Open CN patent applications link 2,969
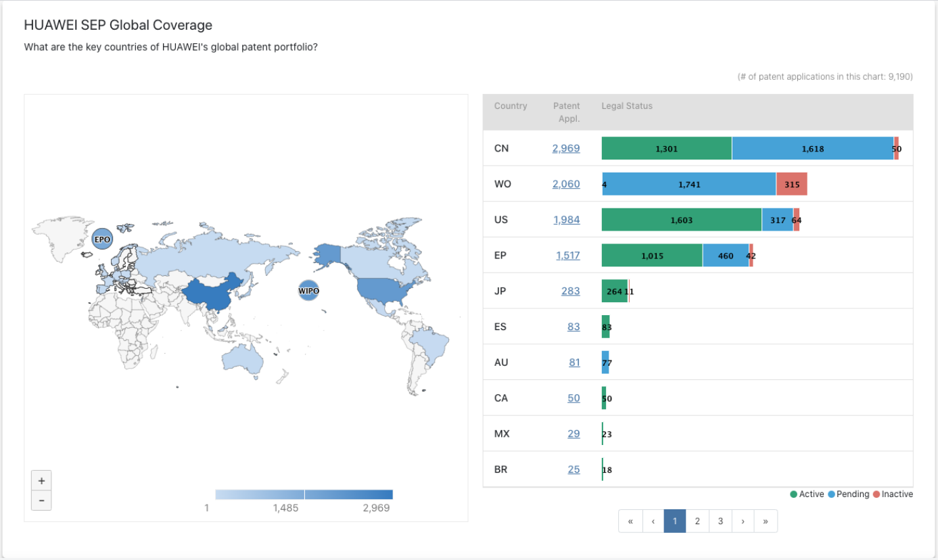Viewport: 938px width, 560px height. pos(566,148)
